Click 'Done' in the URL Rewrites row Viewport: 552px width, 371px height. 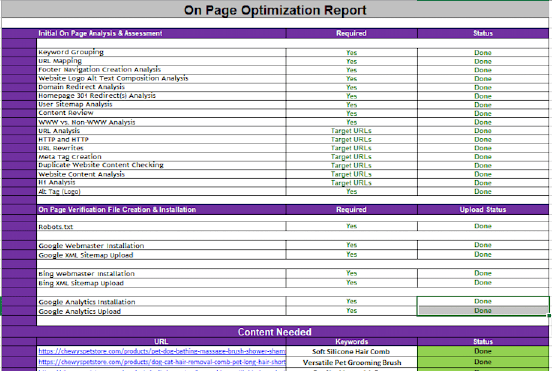[483, 148]
